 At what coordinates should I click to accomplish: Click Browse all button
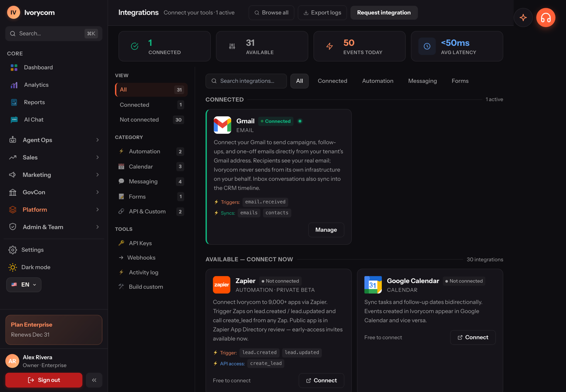click(272, 13)
